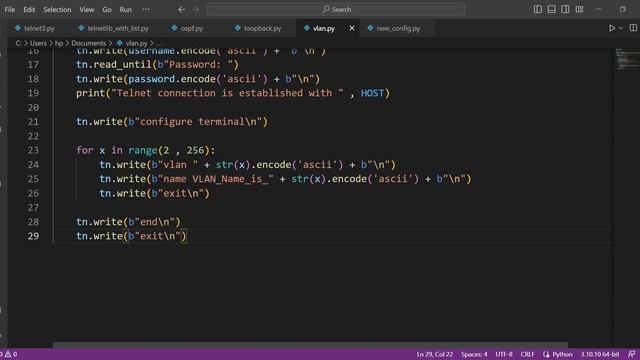Open the View menu
Image resolution: width=640 pixels, height=360 pixels.
pyautogui.click(x=87, y=9)
